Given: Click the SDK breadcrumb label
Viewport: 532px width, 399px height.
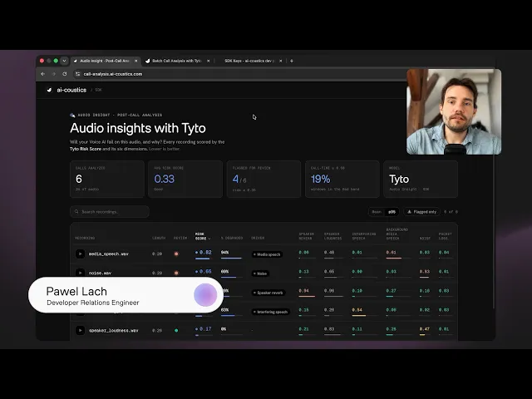Looking at the screenshot, I should point(98,90).
